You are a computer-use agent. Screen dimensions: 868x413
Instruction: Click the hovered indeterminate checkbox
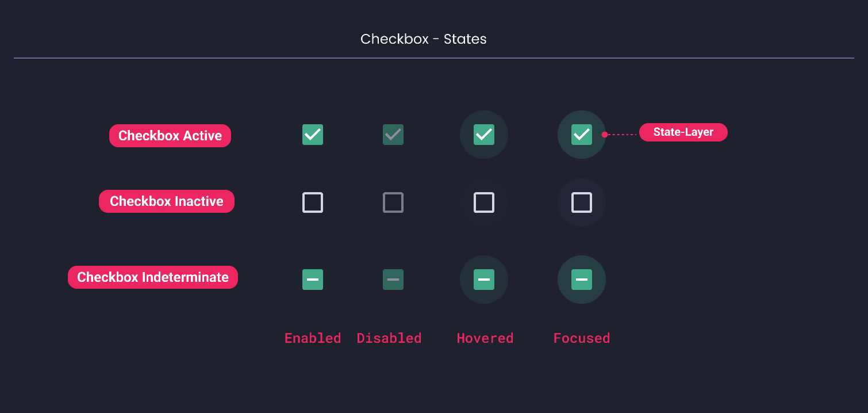pos(484,280)
